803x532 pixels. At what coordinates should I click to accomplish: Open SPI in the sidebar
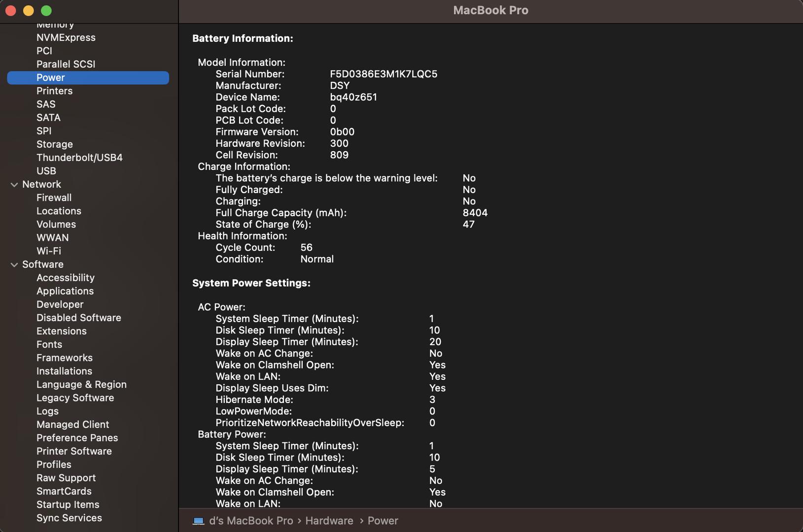(44, 131)
